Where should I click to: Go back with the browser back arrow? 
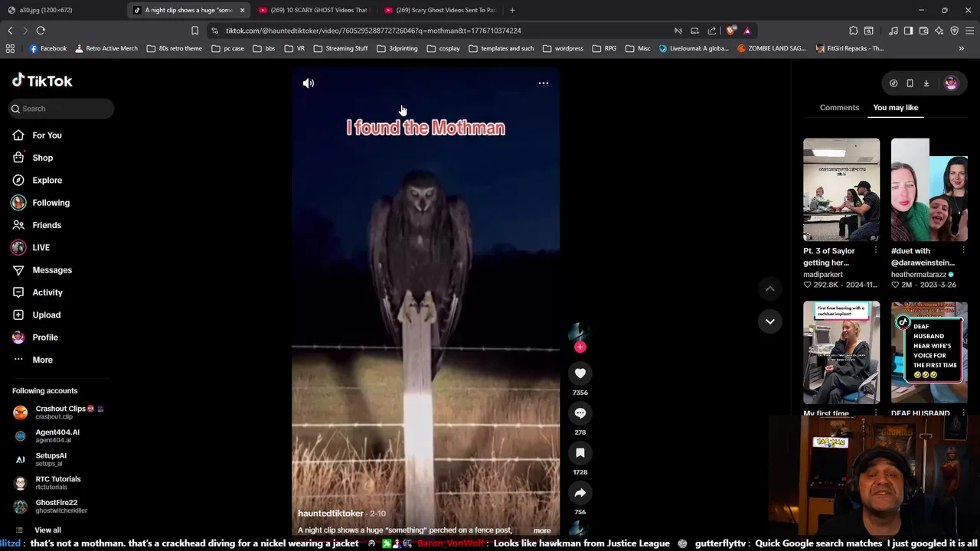pos(10,31)
